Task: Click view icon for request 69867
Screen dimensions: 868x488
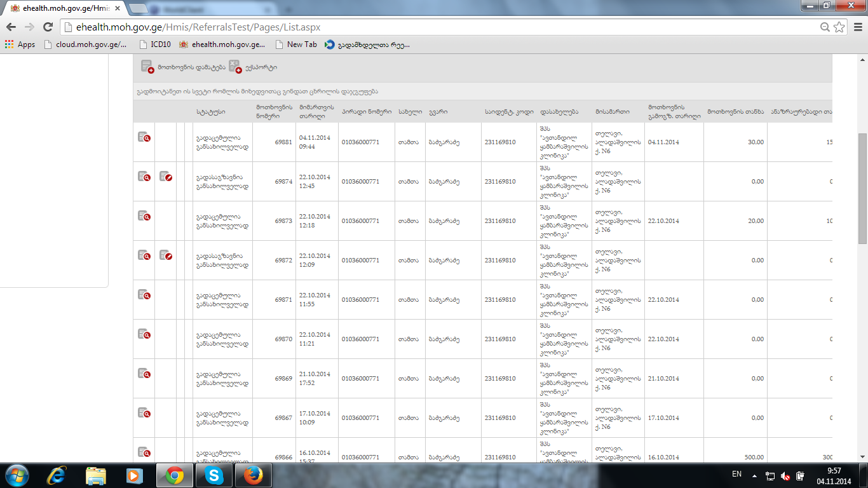Action: [x=144, y=412]
